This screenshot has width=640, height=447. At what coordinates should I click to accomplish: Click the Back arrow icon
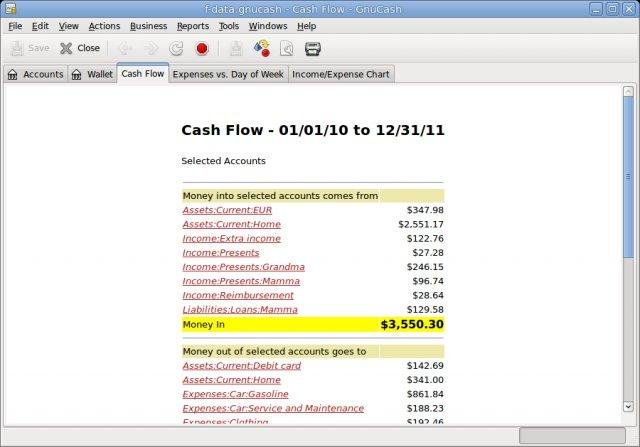pos(125,48)
